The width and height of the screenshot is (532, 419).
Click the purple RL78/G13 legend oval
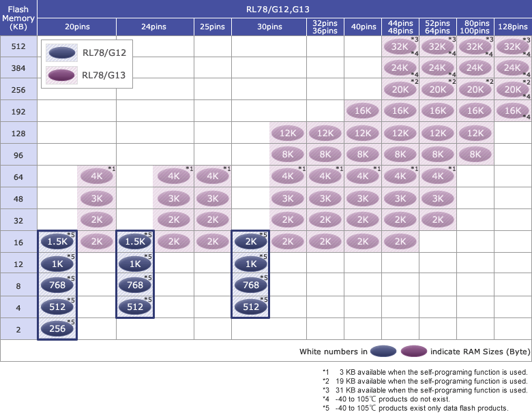pos(61,75)
